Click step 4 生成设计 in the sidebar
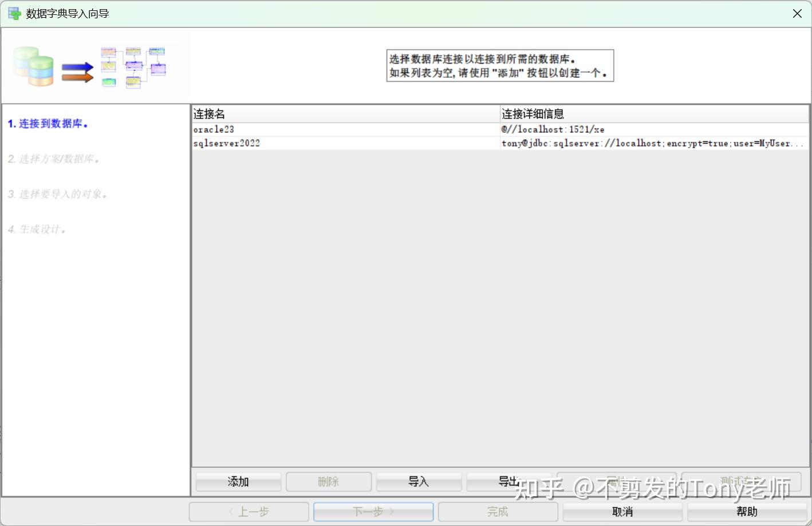 coord(37,229)
